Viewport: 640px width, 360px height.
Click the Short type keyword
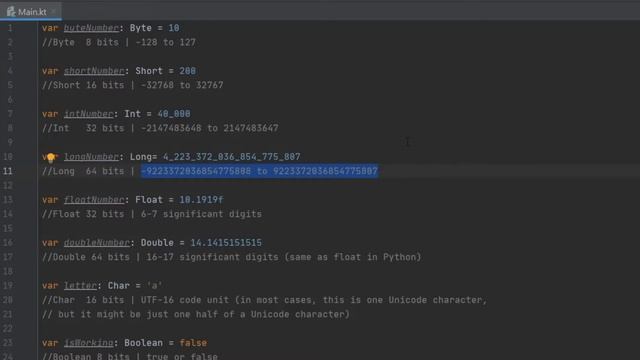click(149, 71)
